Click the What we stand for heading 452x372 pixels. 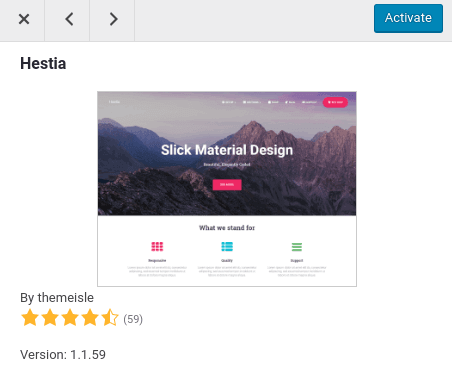pyautogui.click(x=227, y=228)
